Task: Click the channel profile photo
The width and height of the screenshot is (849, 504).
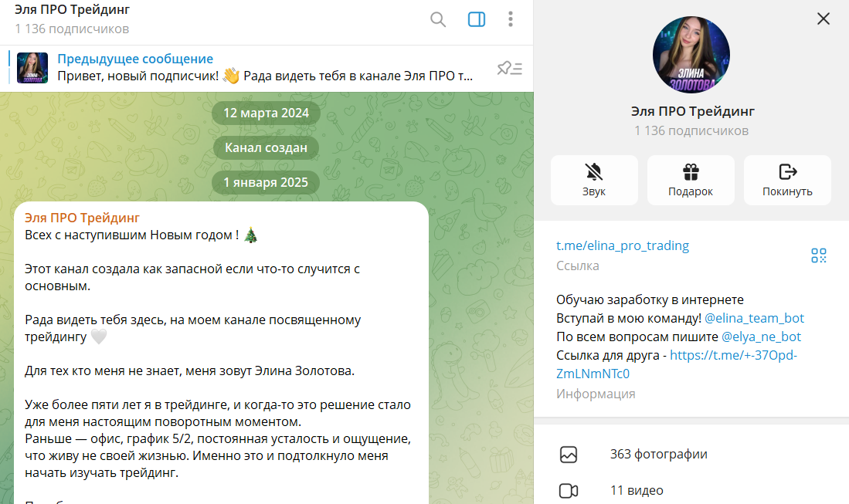Action: click(x=691, y=54)
